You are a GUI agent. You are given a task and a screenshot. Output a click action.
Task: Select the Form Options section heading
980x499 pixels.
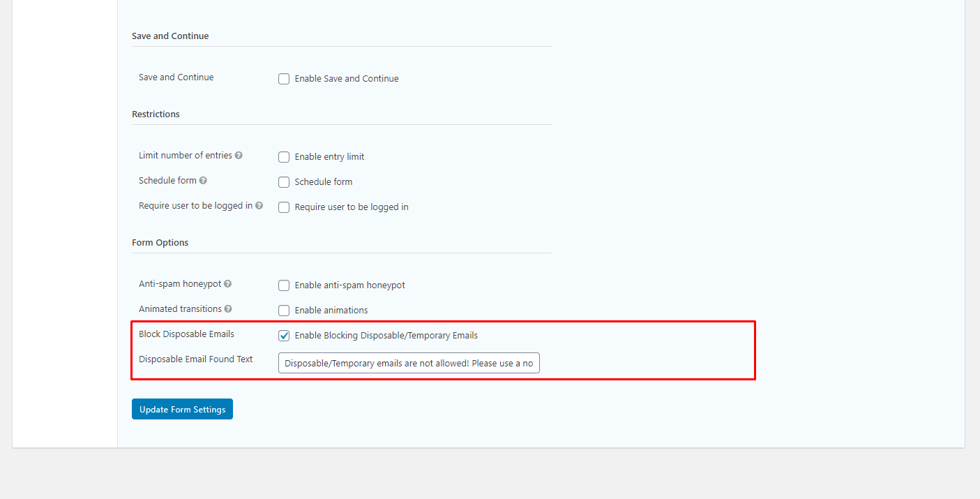[x=160, y=243]
